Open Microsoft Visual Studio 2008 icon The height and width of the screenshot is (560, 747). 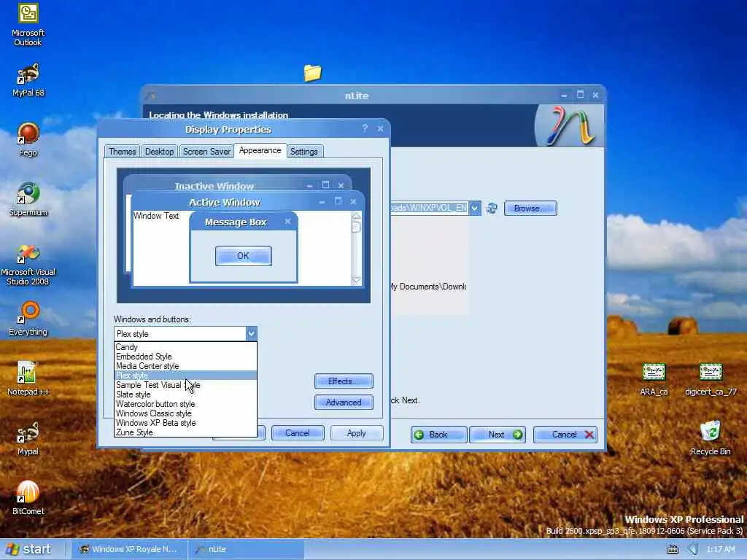click(x=28, y=265)
